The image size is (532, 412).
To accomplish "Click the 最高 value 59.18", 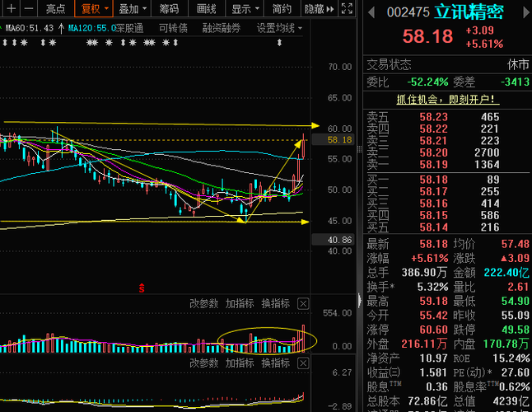I will [434, 301].
